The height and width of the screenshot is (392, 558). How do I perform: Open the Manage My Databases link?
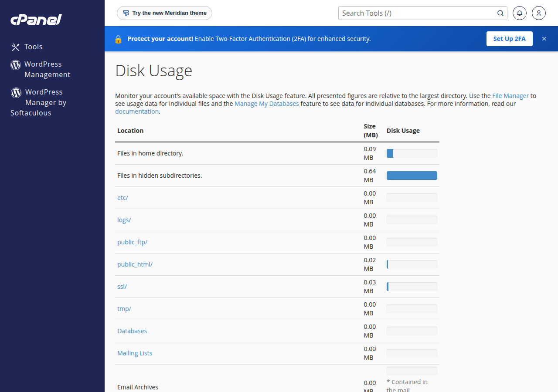point(267,104)
